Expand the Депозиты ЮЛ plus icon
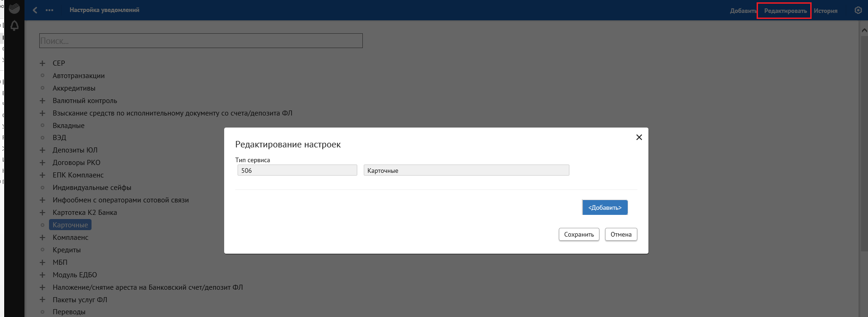This screenshot has height=317, width=868. 43,150
